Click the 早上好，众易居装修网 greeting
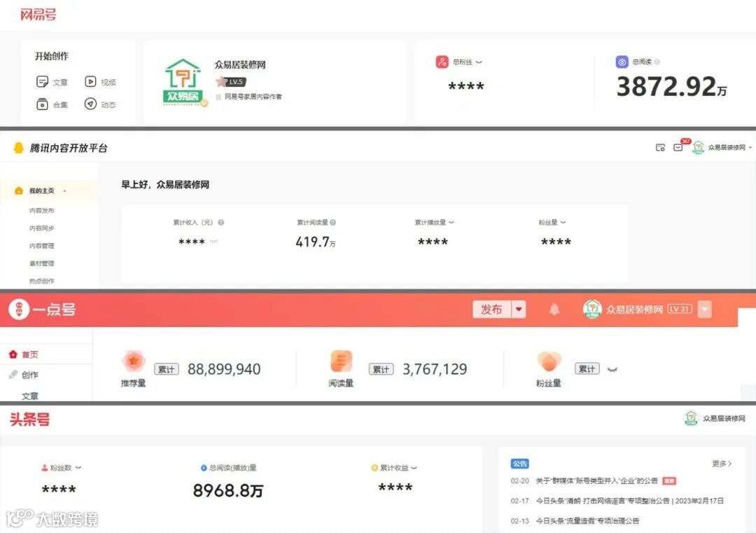Image resolution: width=756 pixels, height=533 pixels. pos(165,185)
